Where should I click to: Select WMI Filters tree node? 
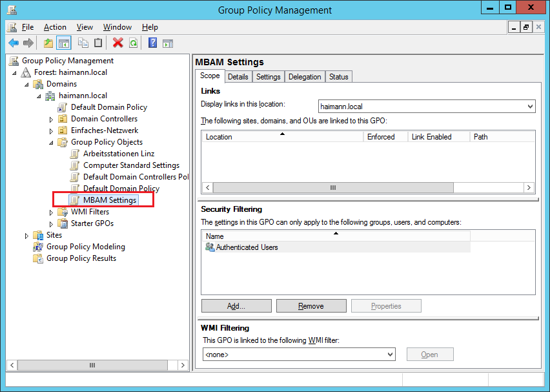coord(90,212)
